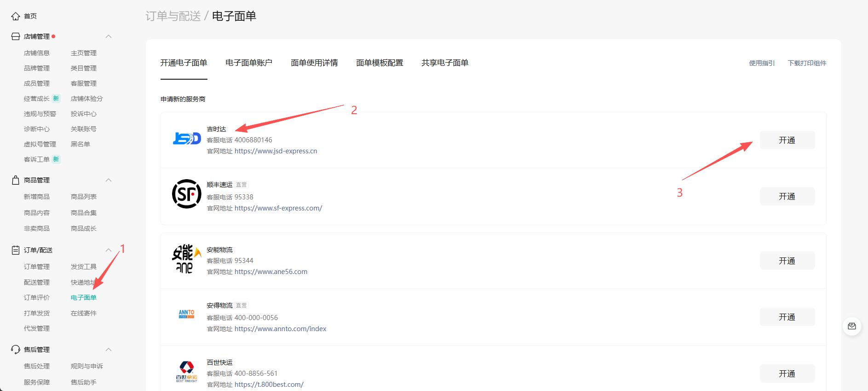
Task: Click the home icon in sidebar
Action: [x=15, y=16]
